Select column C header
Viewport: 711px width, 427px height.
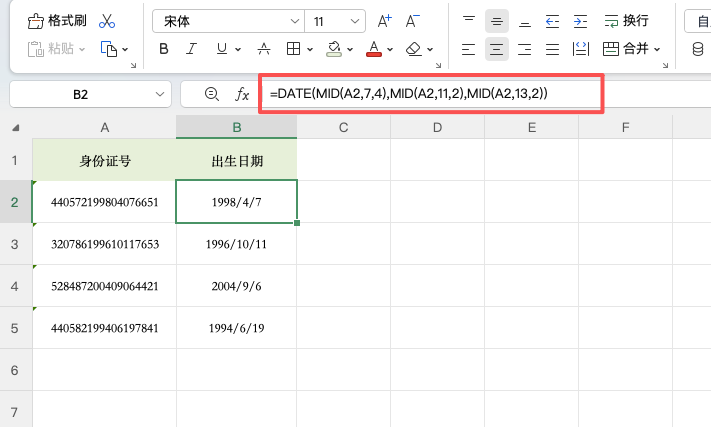coord(344,127)
